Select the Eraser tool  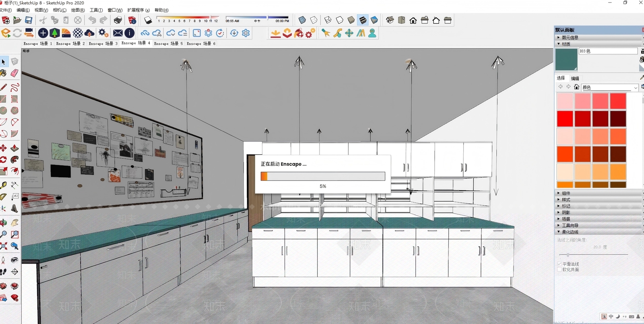[x=14, y=73]
